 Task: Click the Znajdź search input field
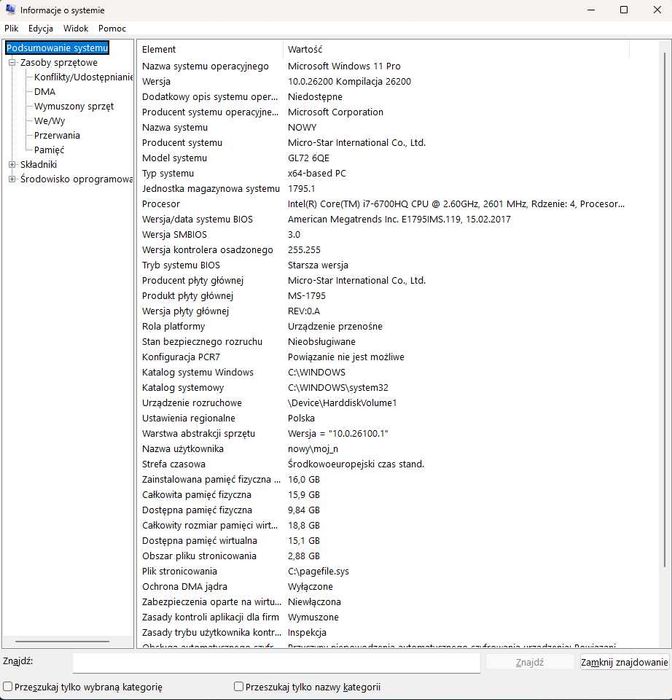click(x=276, y=662)
